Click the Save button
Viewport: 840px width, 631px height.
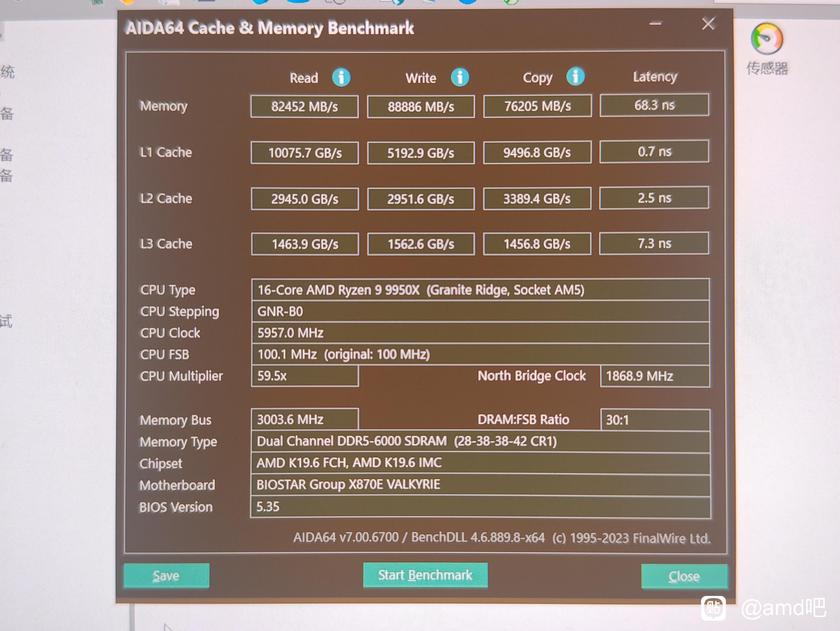coord(166,576)
